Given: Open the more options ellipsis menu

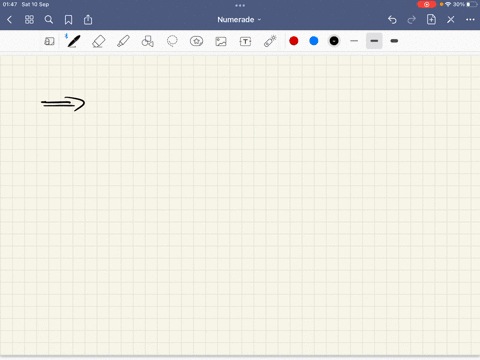Looking at the screenshot, I should (470, 20).
